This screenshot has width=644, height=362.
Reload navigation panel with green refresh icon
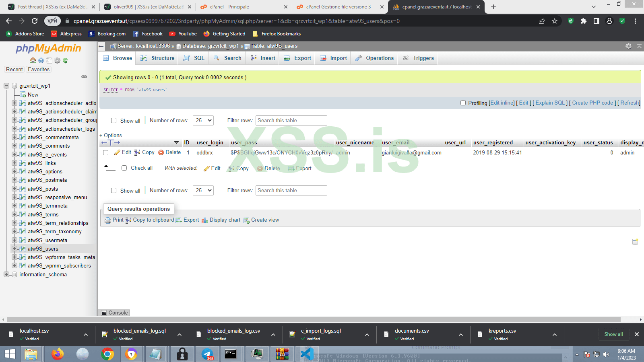coord(65,60)
